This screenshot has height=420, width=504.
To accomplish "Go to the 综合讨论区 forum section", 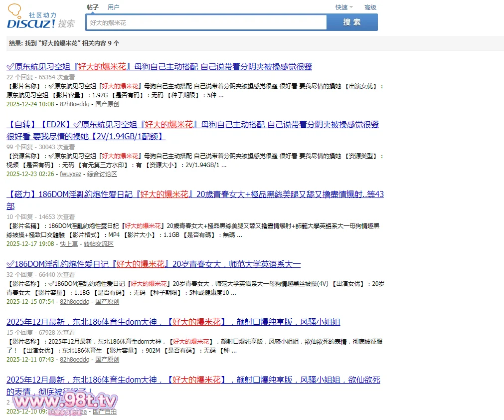I will [x=102, y=174].
